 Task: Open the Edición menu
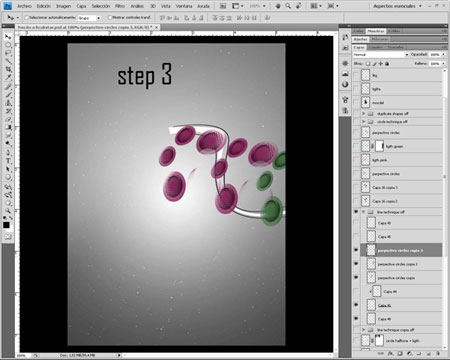coord(44,6)
